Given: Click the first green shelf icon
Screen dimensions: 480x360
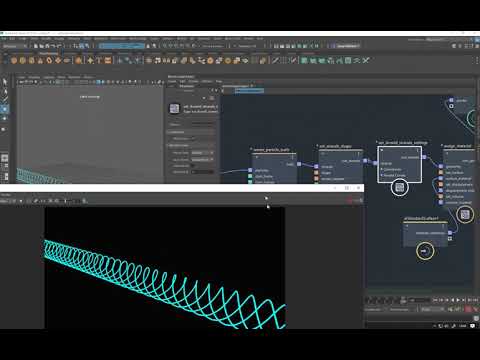Looking at the screenshot, I should point(304,60).
